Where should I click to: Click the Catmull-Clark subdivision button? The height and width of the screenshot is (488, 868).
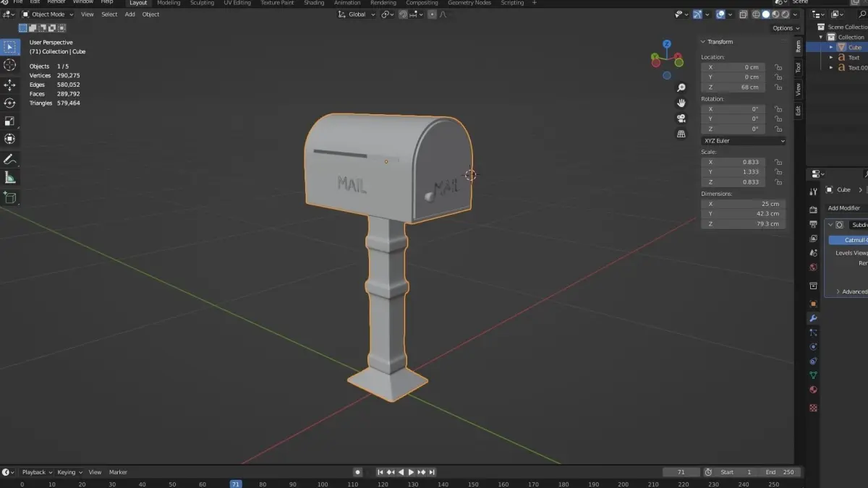pos(848,240)
